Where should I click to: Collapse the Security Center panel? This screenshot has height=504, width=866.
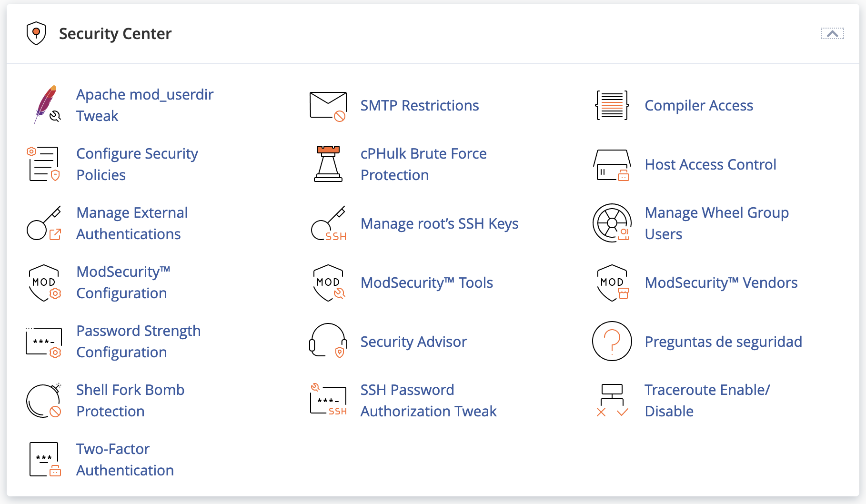point(832,34)
